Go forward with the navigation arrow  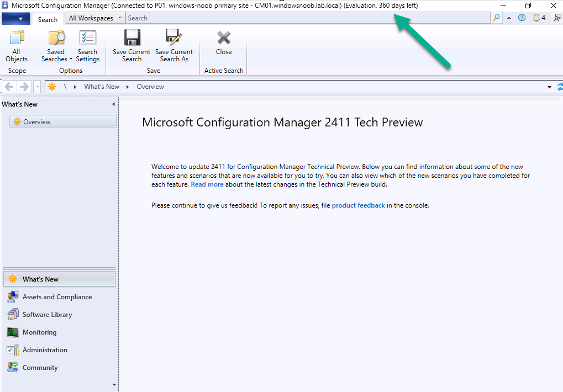pos(24,87)
